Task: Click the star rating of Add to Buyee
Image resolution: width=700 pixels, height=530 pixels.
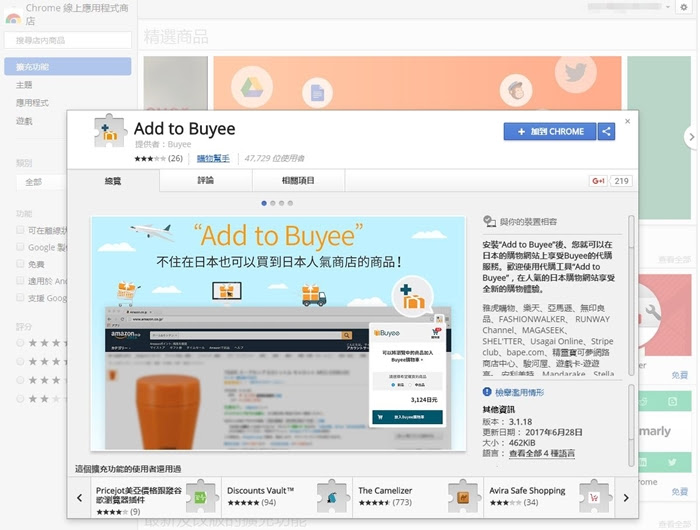Action: 150,158
